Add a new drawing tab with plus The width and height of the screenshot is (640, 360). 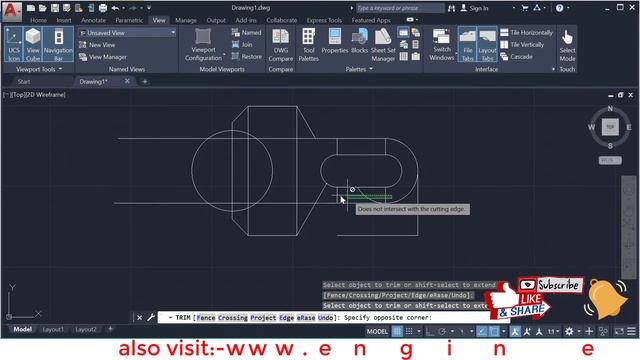click(x=144, y=82)
